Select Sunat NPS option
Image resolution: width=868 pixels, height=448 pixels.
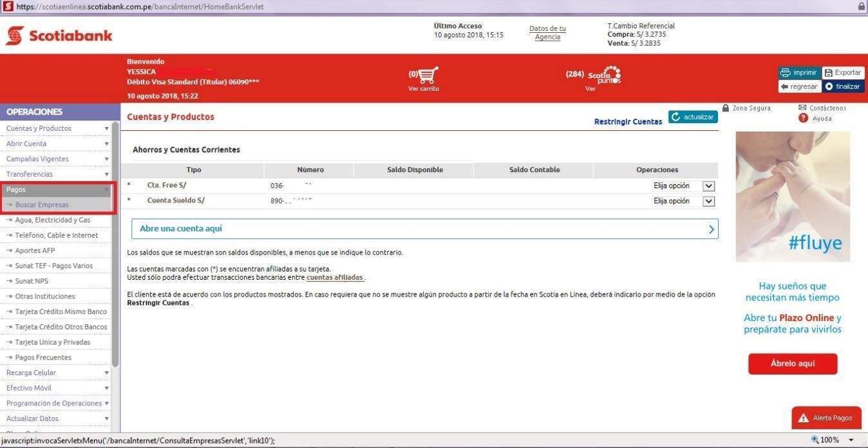tap(32, 281)
